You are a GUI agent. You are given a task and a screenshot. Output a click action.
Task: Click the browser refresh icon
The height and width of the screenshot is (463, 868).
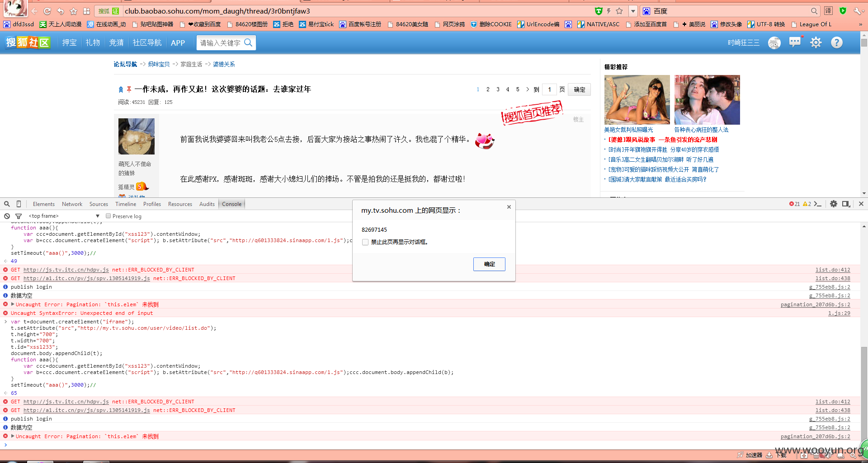tap(47, 11)
